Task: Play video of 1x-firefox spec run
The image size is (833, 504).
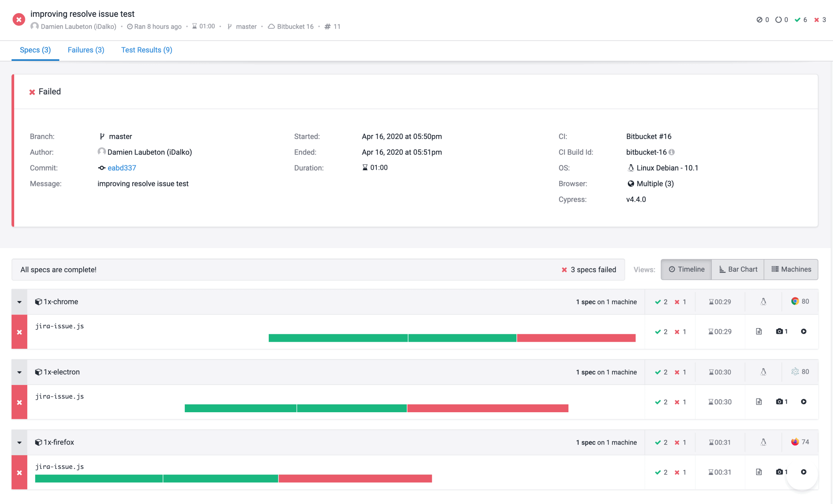Action: click(x=804, y=472)
